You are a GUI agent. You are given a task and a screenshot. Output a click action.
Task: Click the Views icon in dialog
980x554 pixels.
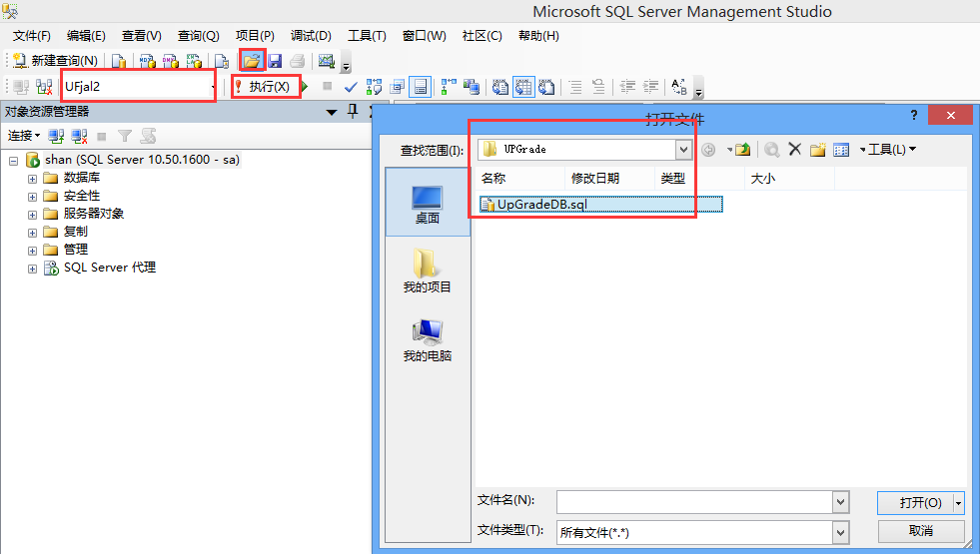(x=841, y=150)
